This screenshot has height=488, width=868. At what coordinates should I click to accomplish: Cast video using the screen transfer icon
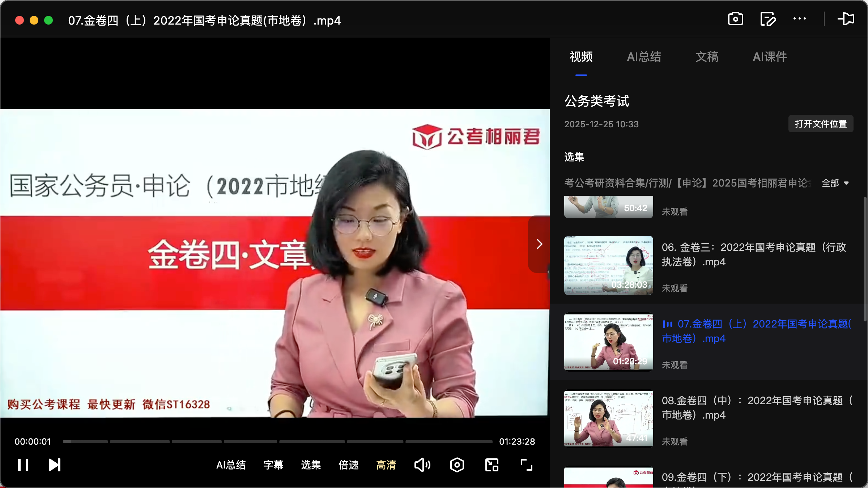tap(847, 19)
